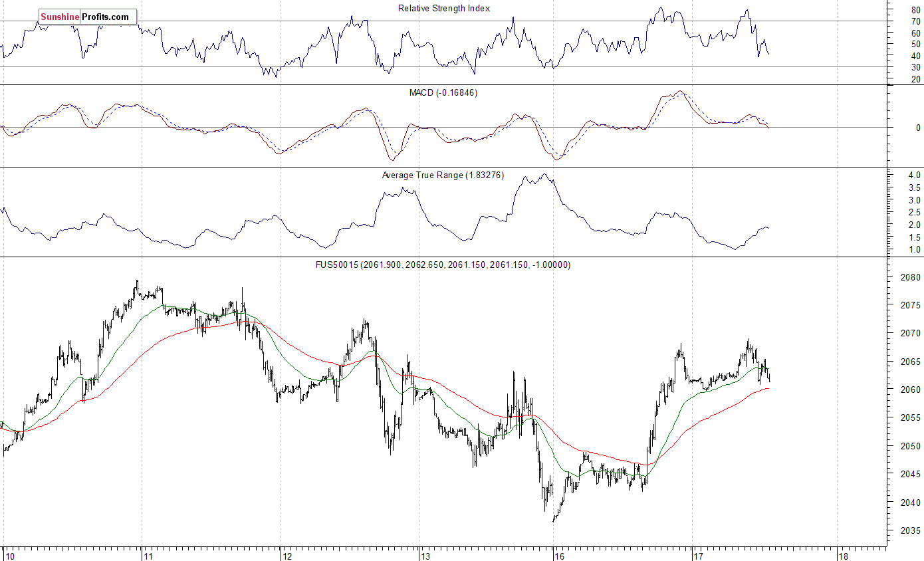The image size is (924, 561).
Task: Click the 2075 price axis label
Action: [911, 305]
